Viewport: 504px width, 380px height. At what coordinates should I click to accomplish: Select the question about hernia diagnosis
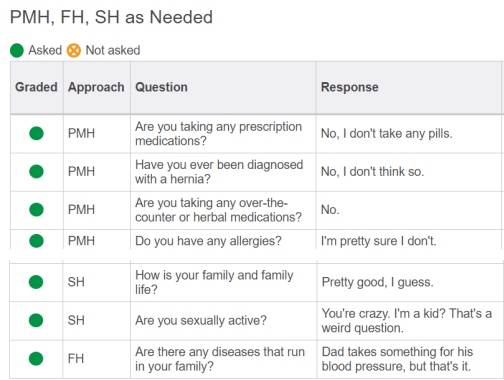pyautogui.click(x=219, y=172)
